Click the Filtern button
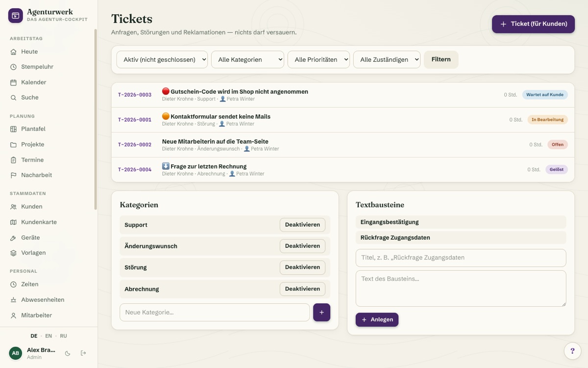This screenshot has height=368, width=588. pyautogui.click(x=441, y=59)
